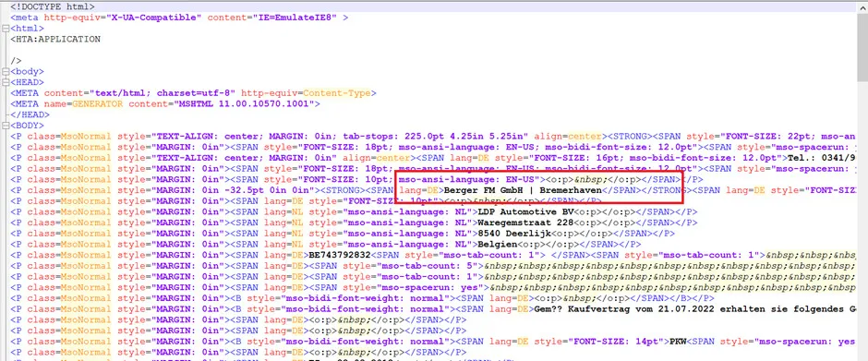Screen dimensions: 868x361
Task: Collapse the <html> fold marker
Action: coord(5,29)
